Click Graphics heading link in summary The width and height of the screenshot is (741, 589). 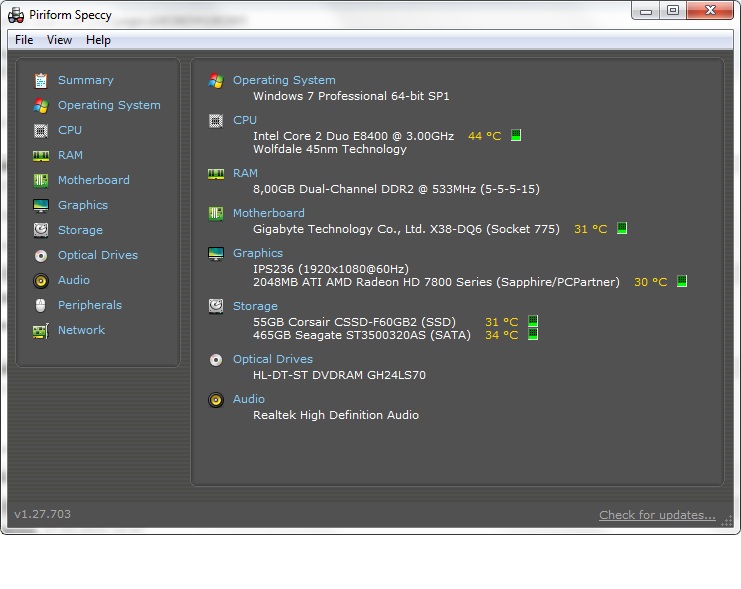(x=258, y=253)
